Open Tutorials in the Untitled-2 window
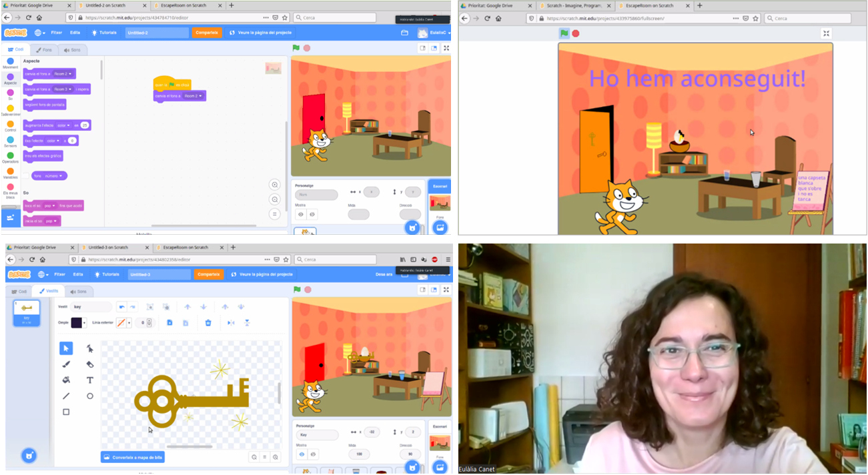The width and height of the screenshot is (868, 475). [x=105, y=32]
